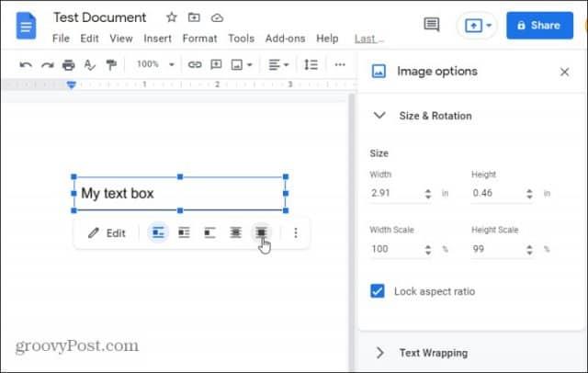The height and width of the screenshot is (373, 588).
Task: Click the Height Scale field
Action: pyautogui.click(x=497, y=249)
